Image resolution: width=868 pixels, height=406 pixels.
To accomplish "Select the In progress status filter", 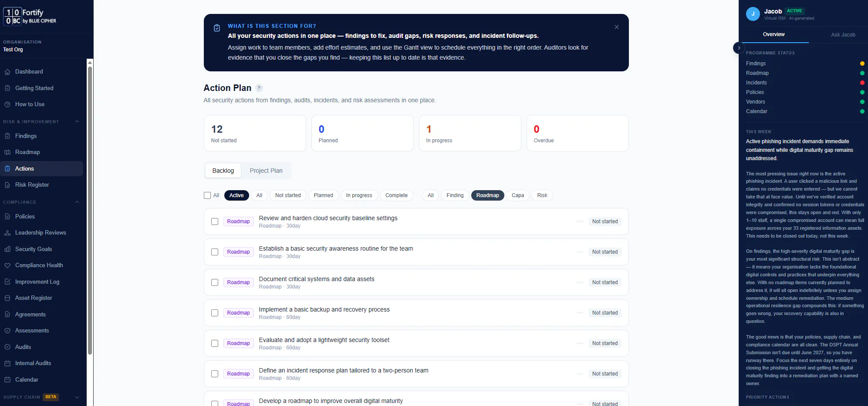I will [359, 195].
